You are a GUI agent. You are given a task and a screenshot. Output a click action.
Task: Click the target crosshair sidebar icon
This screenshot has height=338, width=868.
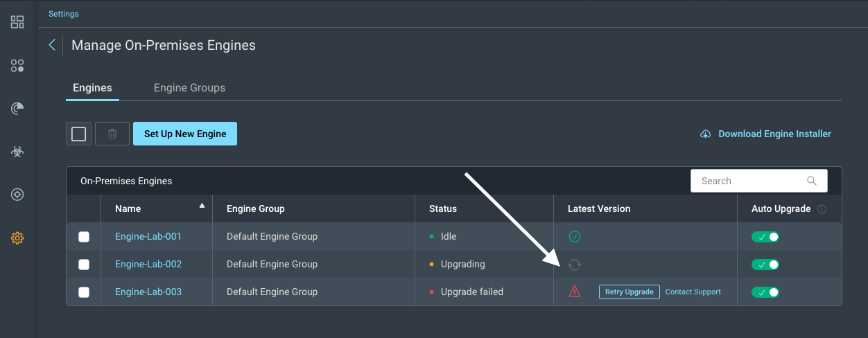[x=17, y=195]
